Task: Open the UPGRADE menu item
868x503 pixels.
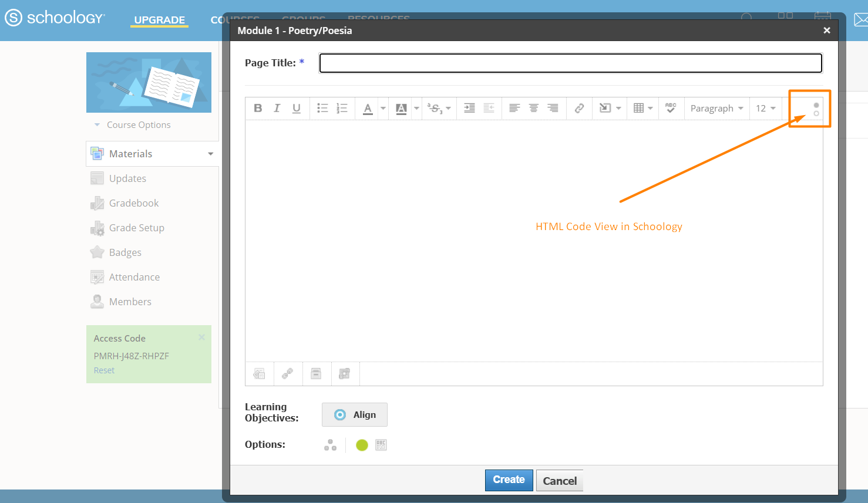Action: pyautogui.click(x=160, y=20)
